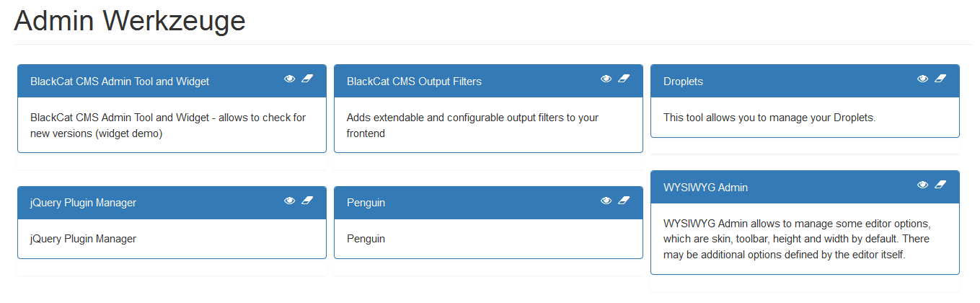
Task: Click eraser icon for WYSIWYG Admin tool
Action: pos(940,185)
